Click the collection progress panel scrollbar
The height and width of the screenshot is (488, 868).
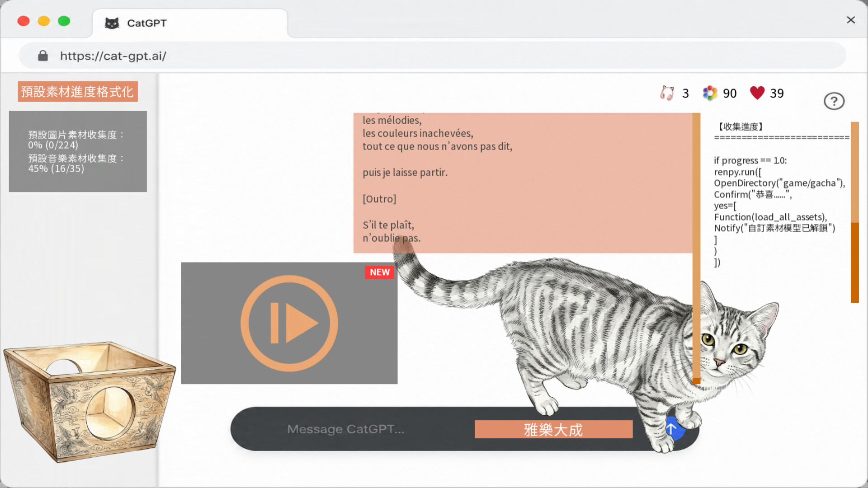[x=854, y=212]
